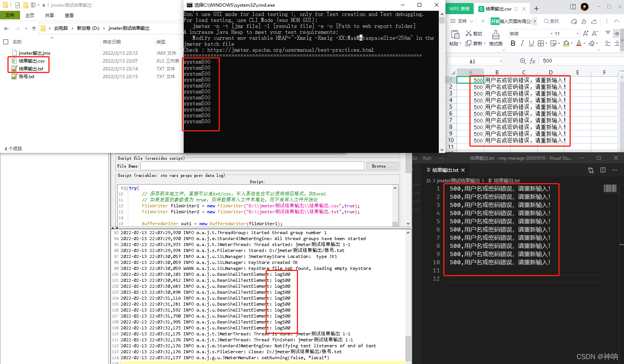Click the align-left icon in WPS ribbon
624x364 pixels.
tap(608, 44)
